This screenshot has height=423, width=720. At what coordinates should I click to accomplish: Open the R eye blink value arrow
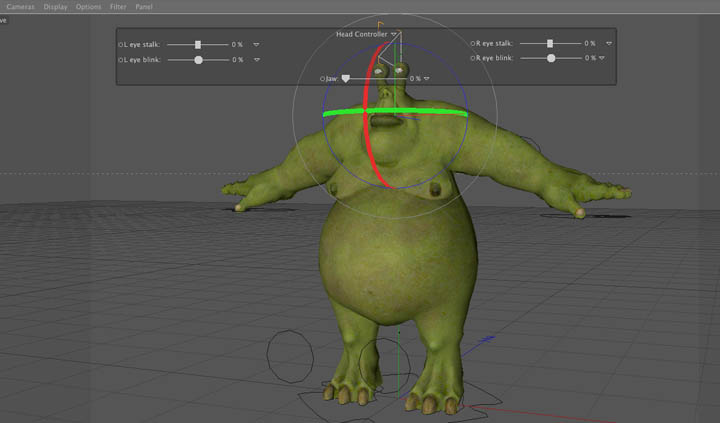point(602,58)
